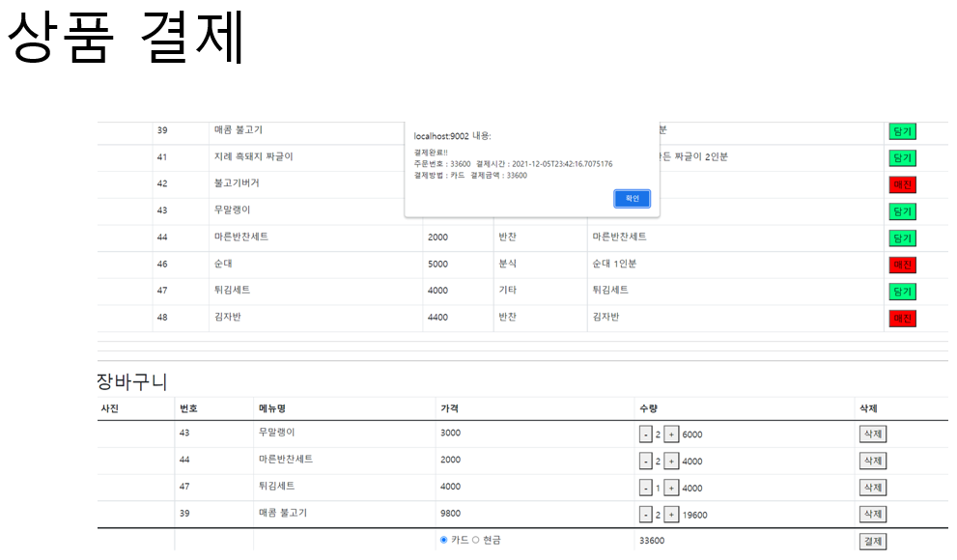Click 삭제 to remove 무말랭이 from cart

click(872, 434)
